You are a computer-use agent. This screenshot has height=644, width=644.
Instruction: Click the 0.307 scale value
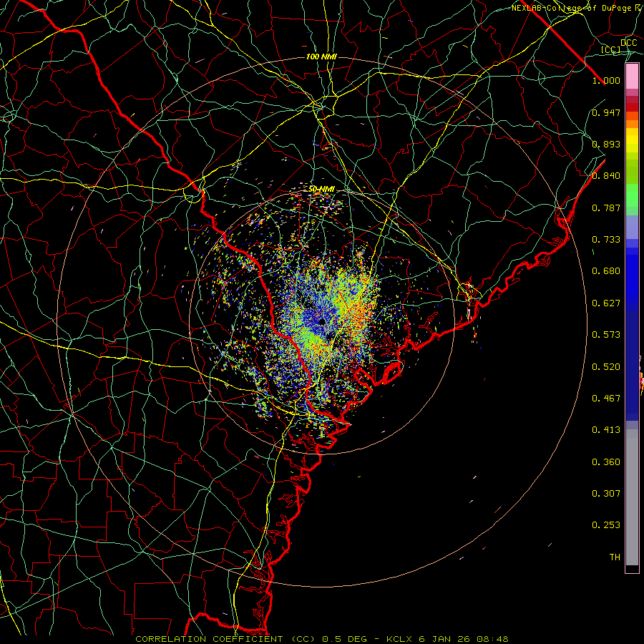click(x=606, y=494)
